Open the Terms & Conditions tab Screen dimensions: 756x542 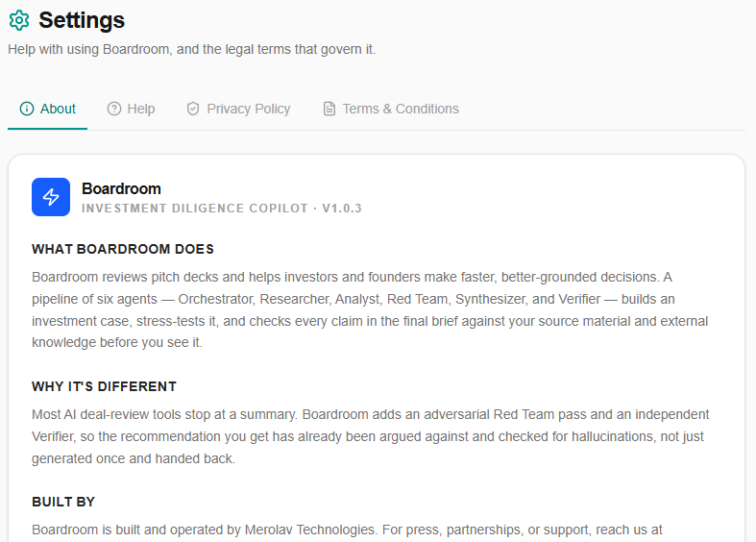pos(391,109)
